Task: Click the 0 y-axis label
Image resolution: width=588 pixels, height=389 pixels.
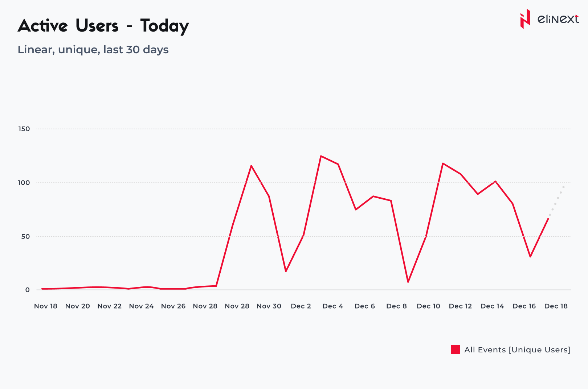Action: click(28, 290)
